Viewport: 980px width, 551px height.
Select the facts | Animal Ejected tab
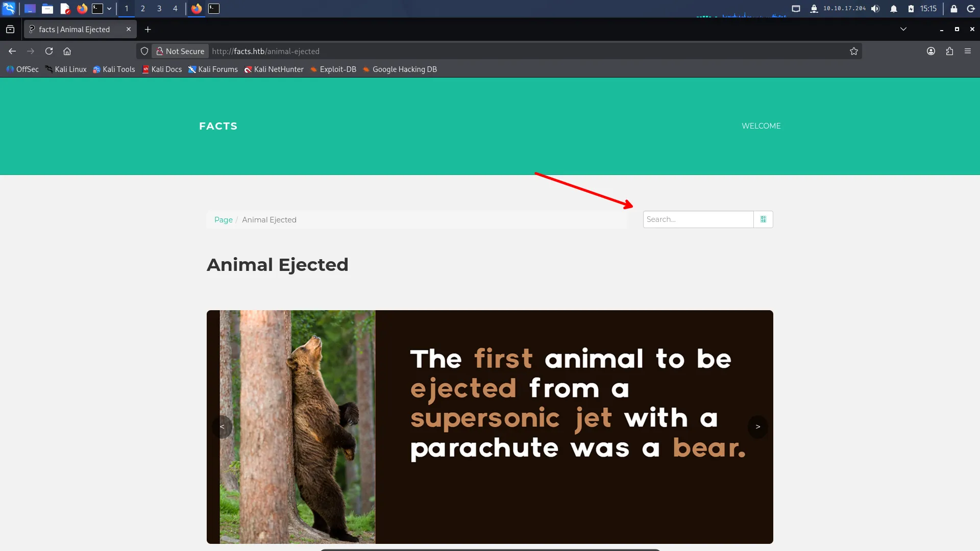click(x=80, y=30)
